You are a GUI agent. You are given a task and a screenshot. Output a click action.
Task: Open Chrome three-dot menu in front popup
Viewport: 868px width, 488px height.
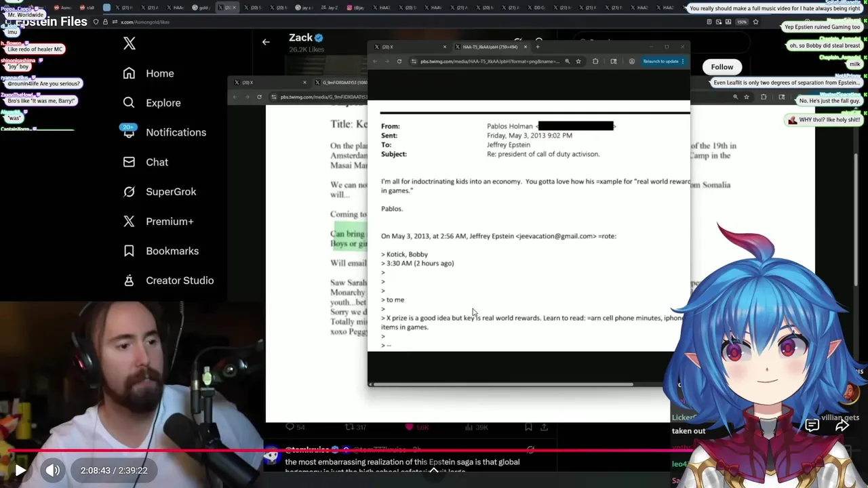click(x=683, y=61)
